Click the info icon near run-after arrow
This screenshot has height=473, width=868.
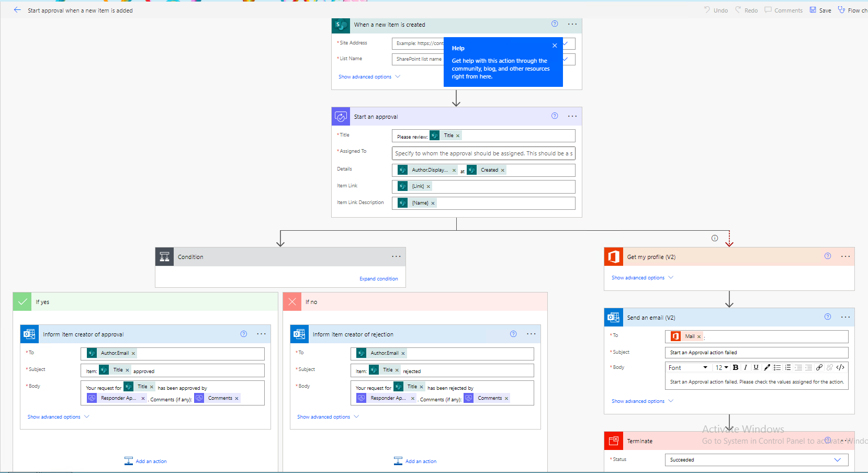715,238
